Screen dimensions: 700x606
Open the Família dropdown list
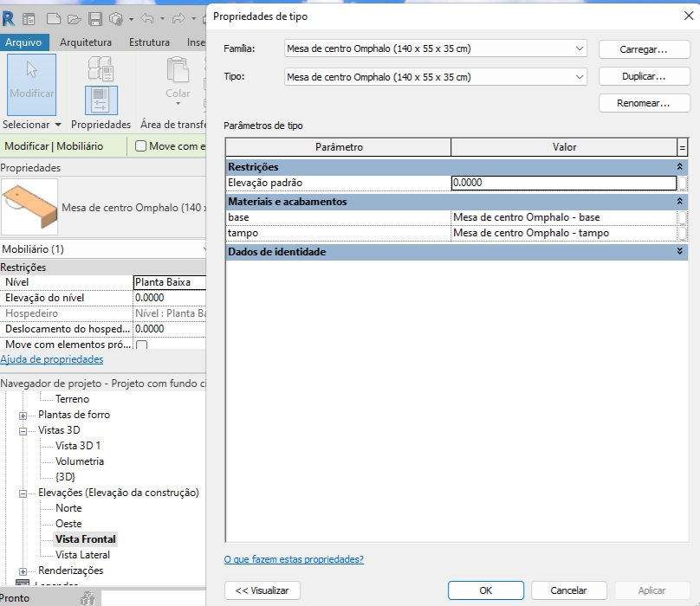point(435,48)
